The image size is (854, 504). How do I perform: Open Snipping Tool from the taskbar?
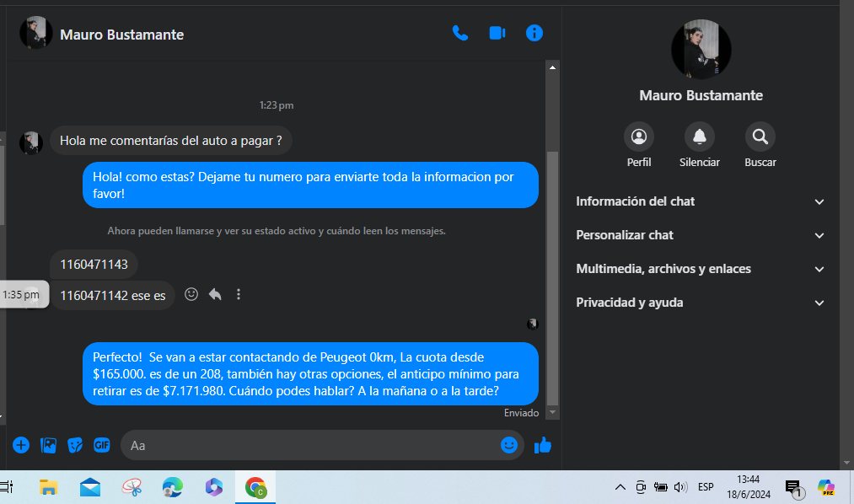pos(132,487)
